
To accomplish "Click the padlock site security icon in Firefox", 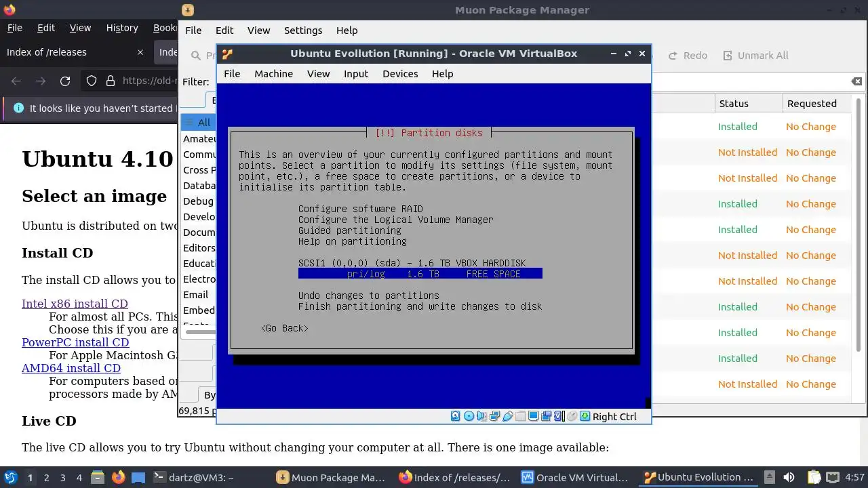I will coord(111,81).
